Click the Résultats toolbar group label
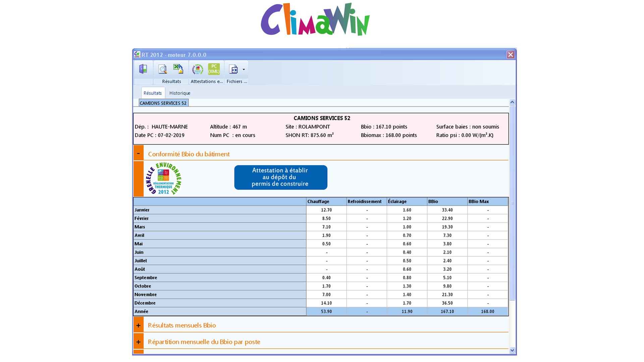Image resolution: width=644 pixels, height=362 pixels. [171, 81]
